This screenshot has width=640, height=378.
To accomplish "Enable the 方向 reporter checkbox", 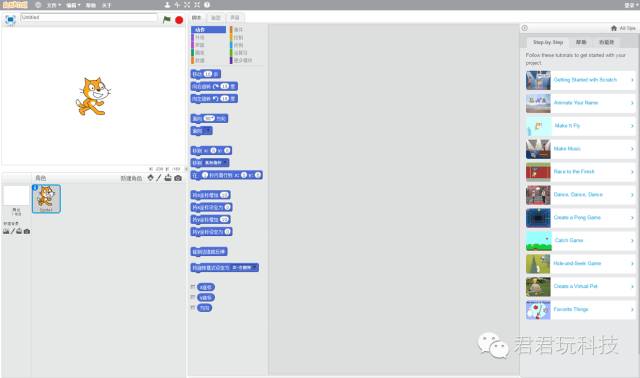I will click(193, 307).
